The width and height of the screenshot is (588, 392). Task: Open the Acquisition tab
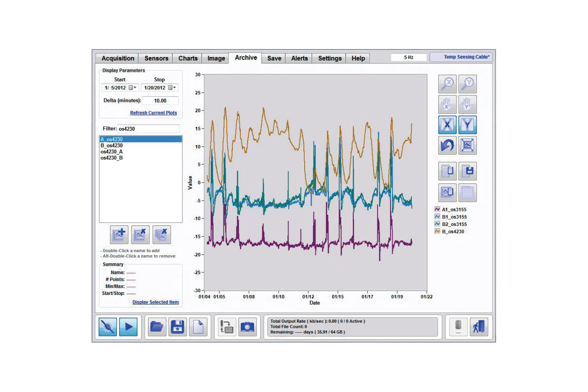(x=118, y=58)
